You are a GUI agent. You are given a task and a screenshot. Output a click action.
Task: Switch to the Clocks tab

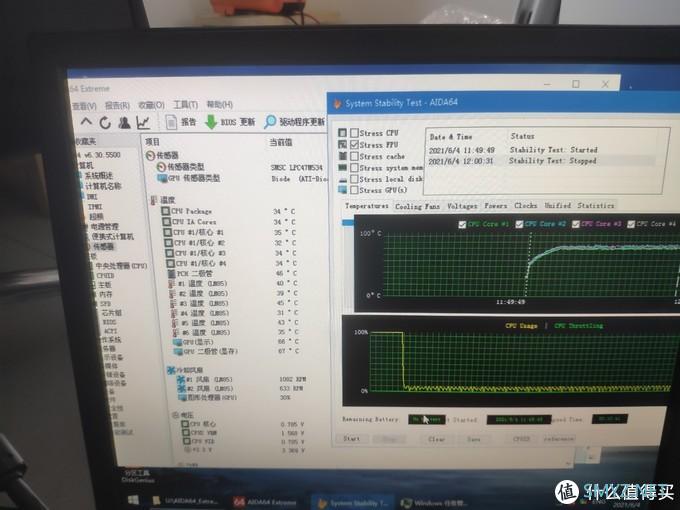pos(526,205)
